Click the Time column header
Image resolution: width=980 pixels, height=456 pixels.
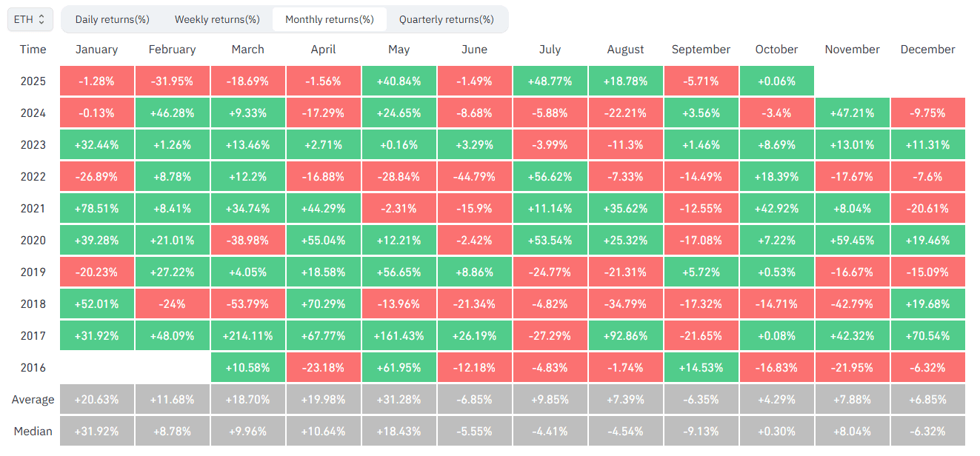[33, 50]
